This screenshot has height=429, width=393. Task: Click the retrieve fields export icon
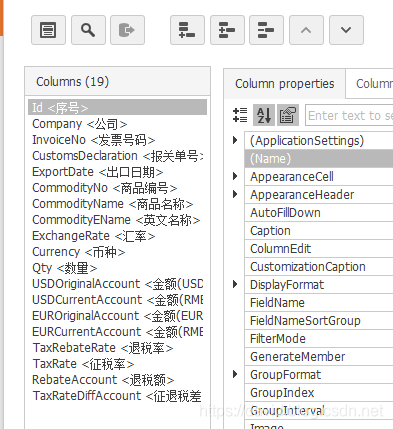click(x=127, y=30)
